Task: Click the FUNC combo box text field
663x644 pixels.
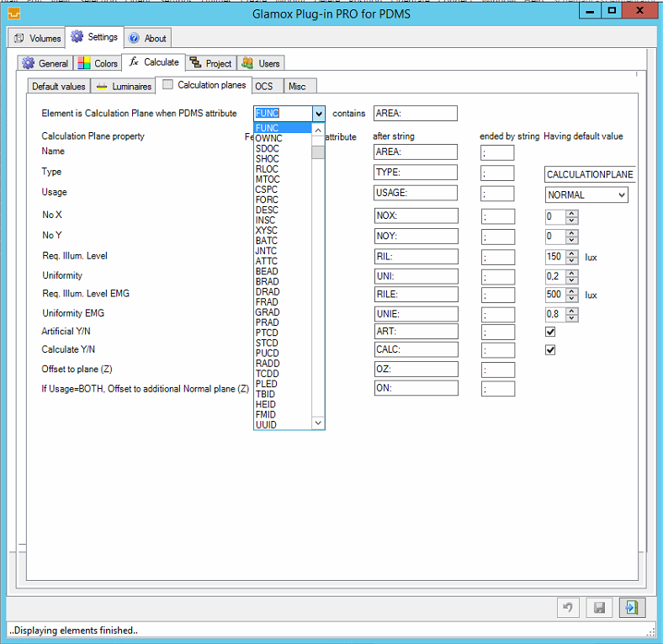Action: click(284, 114)
